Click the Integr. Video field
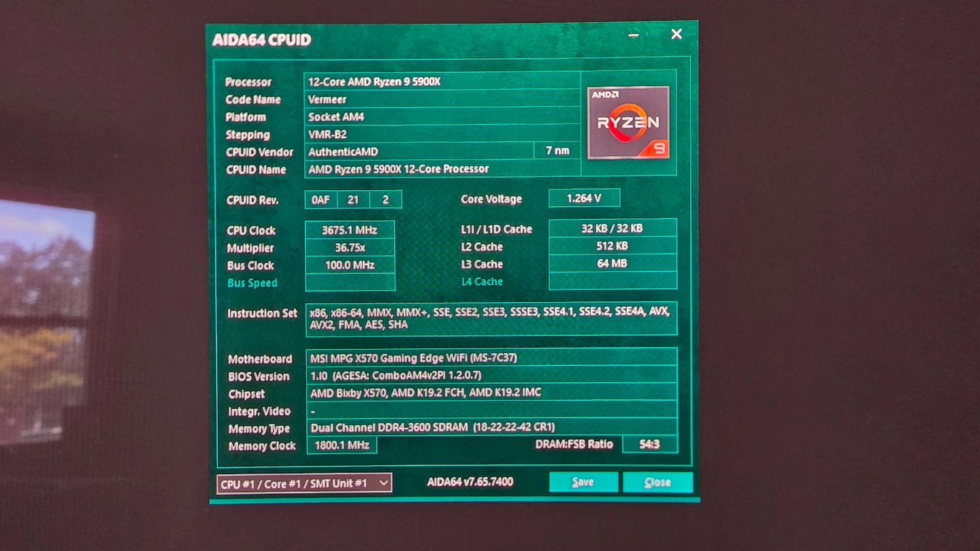 click(491, 410)
